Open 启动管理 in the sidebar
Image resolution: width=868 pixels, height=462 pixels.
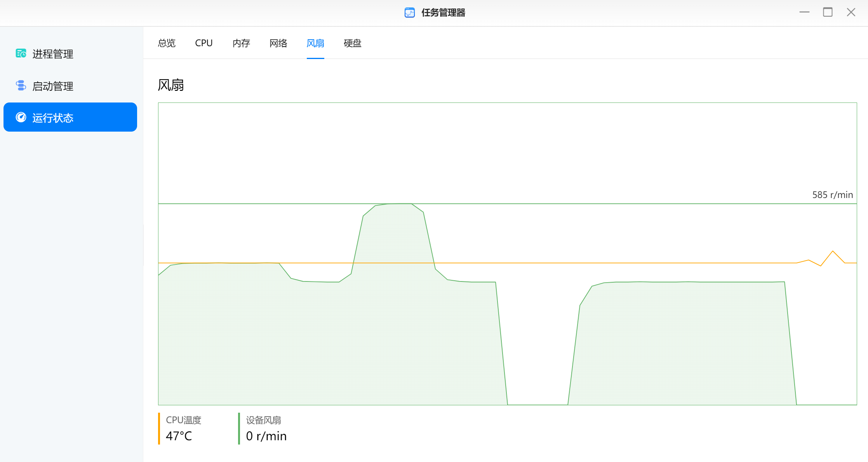click(53, 86)
